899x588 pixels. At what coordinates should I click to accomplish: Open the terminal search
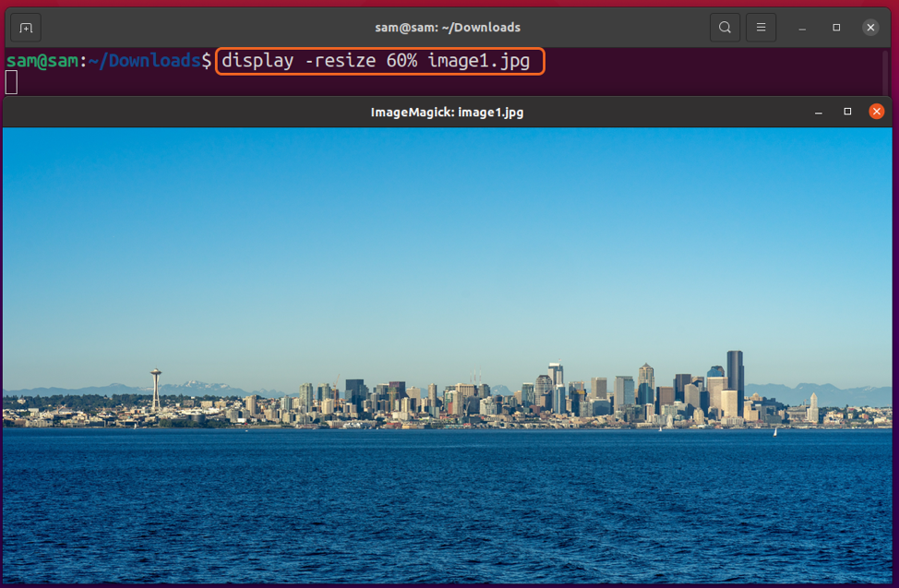[725, 28]
